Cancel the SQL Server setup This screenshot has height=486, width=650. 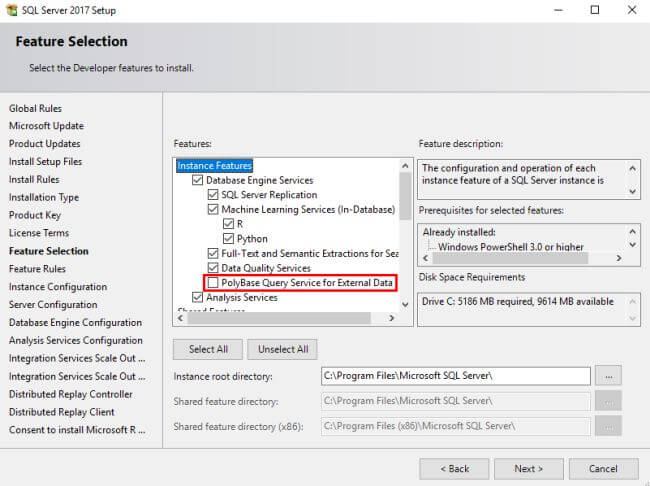(603, 469)
